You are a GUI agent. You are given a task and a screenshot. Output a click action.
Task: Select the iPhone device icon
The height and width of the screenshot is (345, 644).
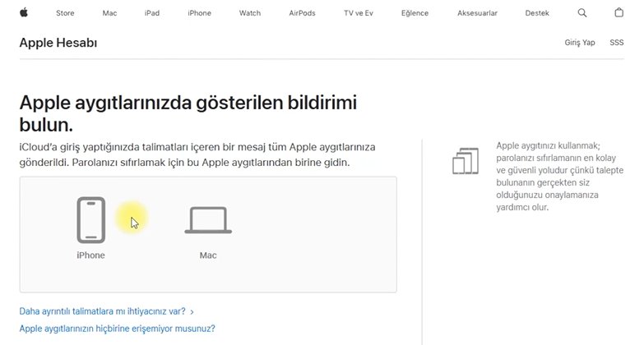(x=90, y=220)
